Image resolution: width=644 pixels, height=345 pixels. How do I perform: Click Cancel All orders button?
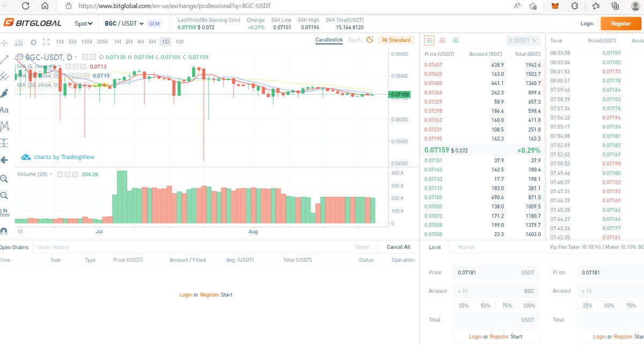399,247
